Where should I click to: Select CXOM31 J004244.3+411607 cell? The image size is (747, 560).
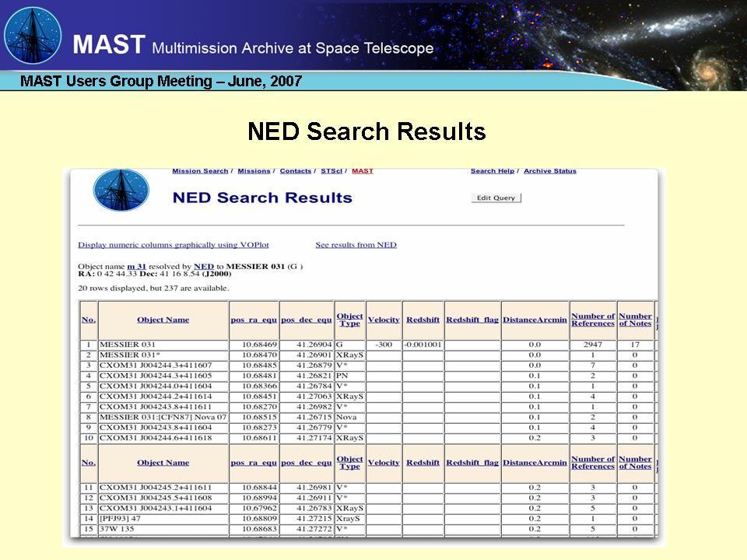(163, 366)
